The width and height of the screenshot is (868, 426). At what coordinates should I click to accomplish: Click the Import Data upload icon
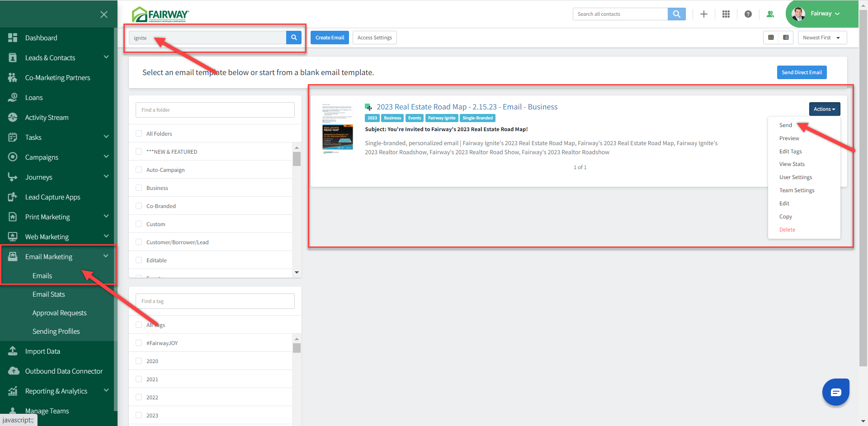(x=13, y=351)
